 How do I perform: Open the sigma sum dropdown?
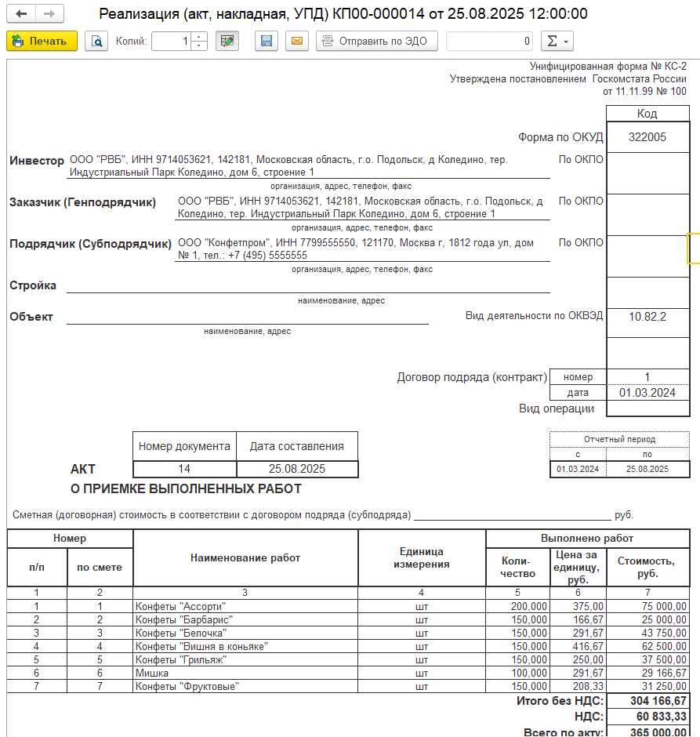(557, 41)
